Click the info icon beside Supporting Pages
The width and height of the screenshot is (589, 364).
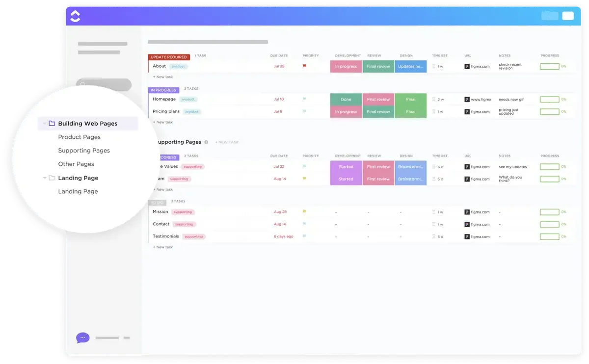coord(206,142)
